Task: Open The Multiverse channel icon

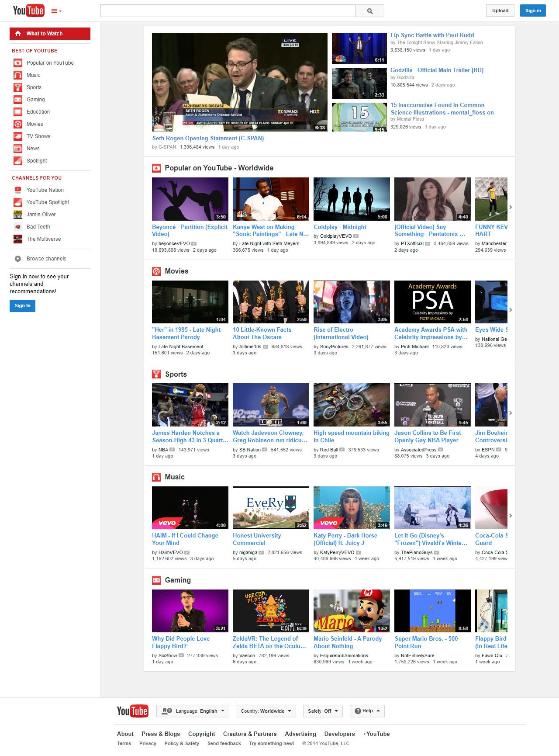Action: point(18,239)
